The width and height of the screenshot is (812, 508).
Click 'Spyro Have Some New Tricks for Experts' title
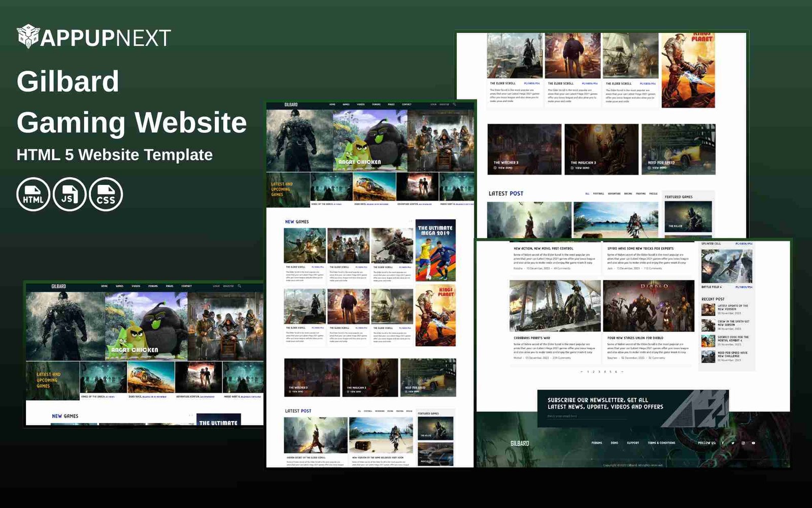click(x=640, y=248)
